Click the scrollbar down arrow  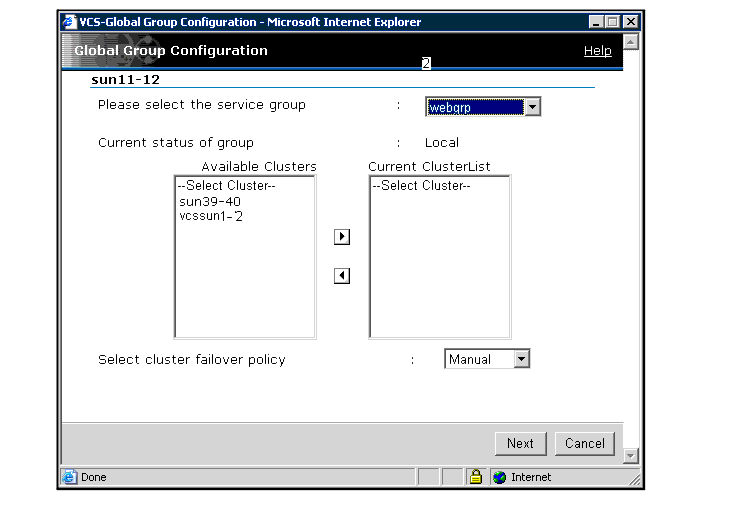(x=630, y=456)
